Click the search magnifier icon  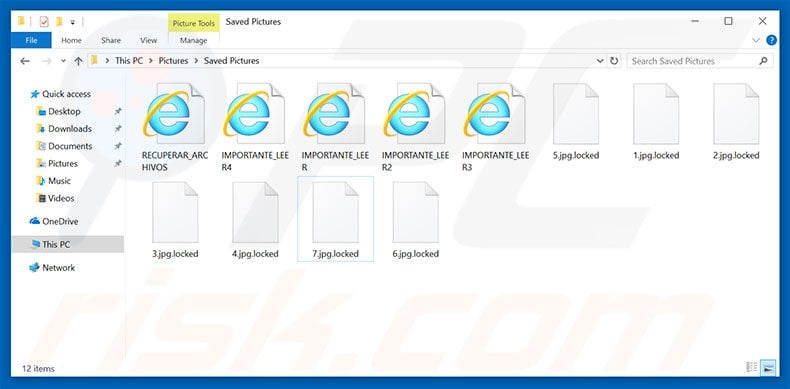coord(763,61)
